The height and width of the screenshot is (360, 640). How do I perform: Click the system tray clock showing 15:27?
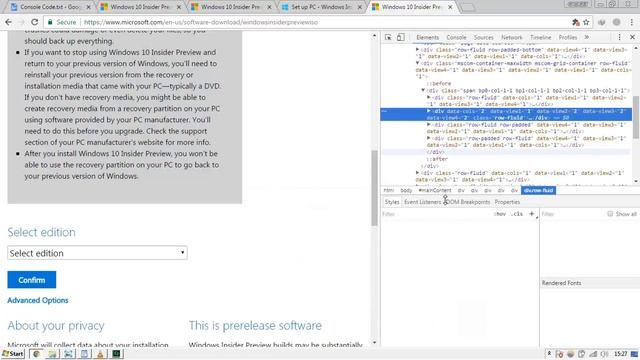(620, 354)
